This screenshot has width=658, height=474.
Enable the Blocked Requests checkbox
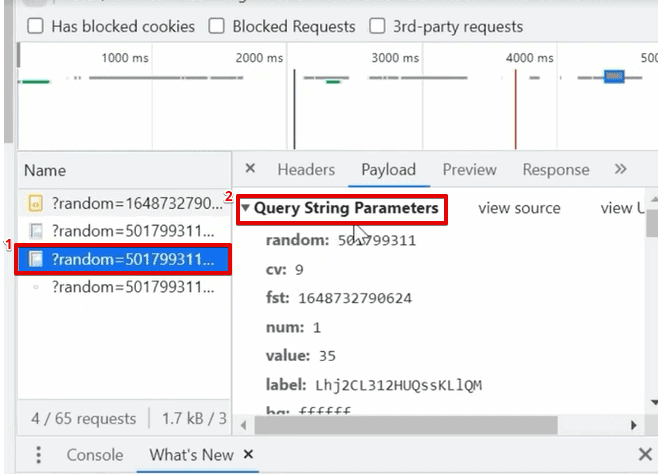217,26
